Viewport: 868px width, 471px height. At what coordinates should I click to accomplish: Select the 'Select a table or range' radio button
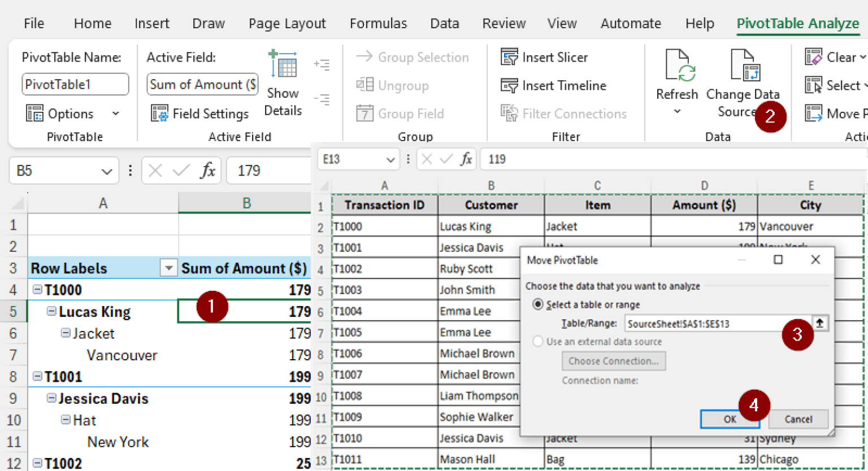pos(537,304)
